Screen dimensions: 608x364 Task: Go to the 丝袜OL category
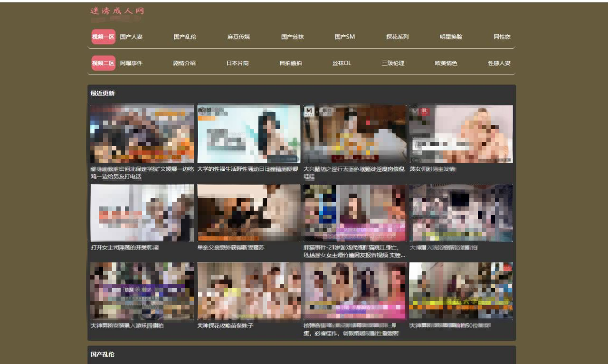tap(342, 63)
